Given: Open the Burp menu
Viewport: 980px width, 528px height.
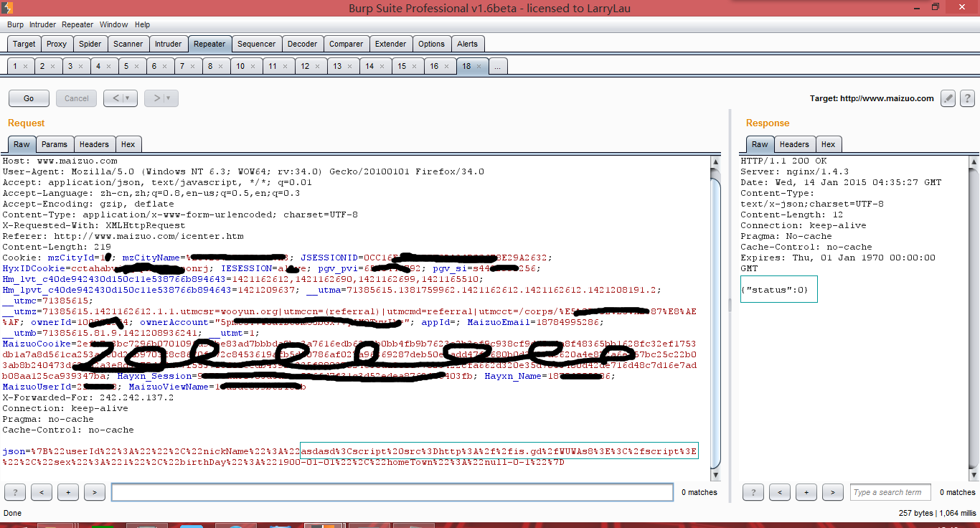Looking at the screenshot, I should tap(15, 24).
